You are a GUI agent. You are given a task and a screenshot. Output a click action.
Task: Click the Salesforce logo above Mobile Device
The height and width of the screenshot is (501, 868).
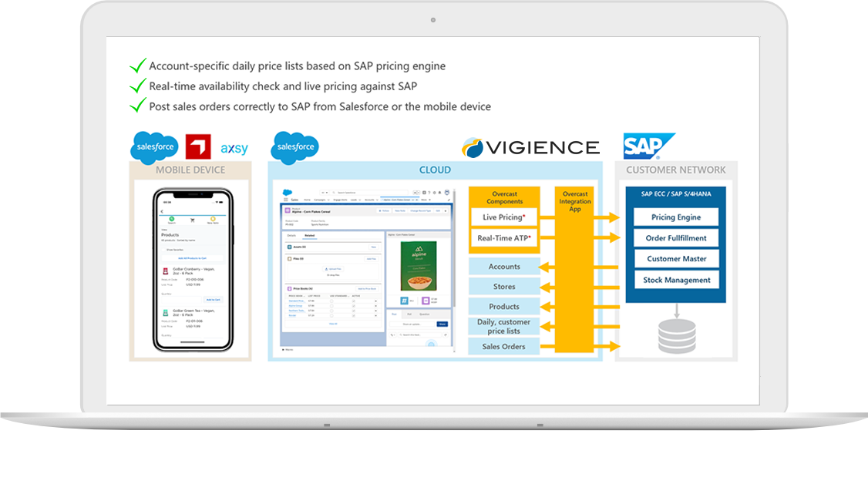(154, 147)
